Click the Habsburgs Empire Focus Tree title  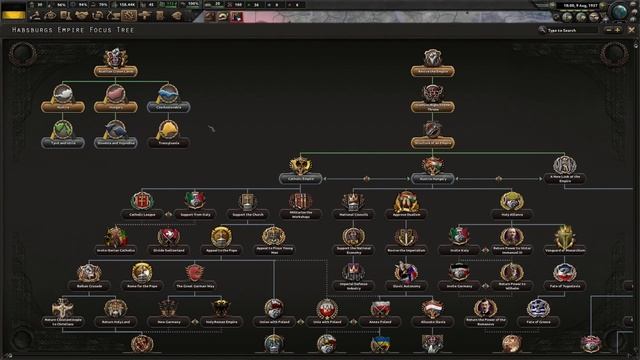(x=73, y=30)
